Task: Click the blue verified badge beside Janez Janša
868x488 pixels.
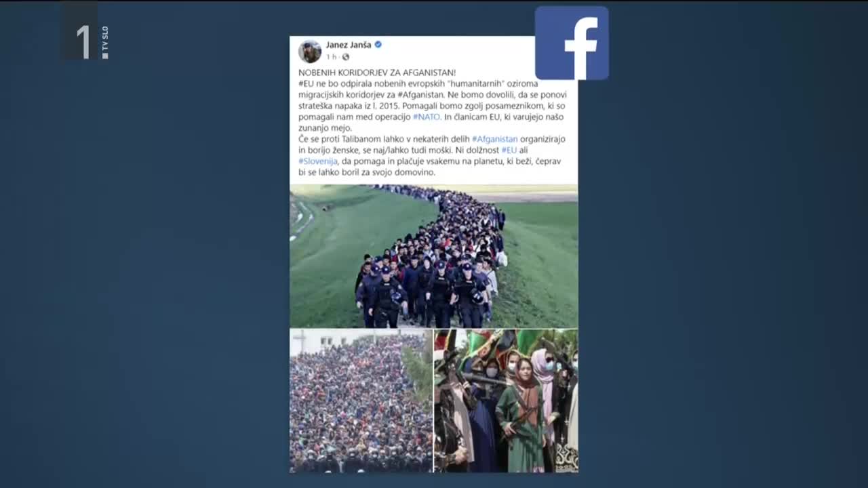Action: [x=378, y=45]
